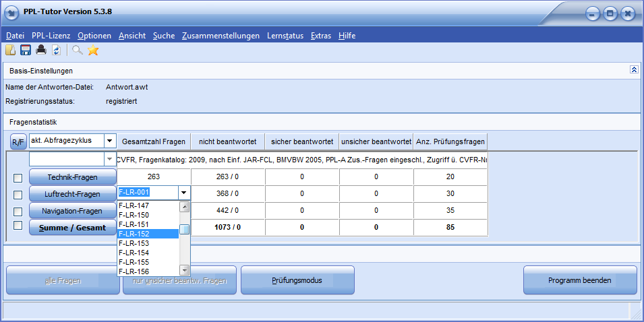Click the yellow star favorites icon

pyautogui.click(x=93, y=50)
